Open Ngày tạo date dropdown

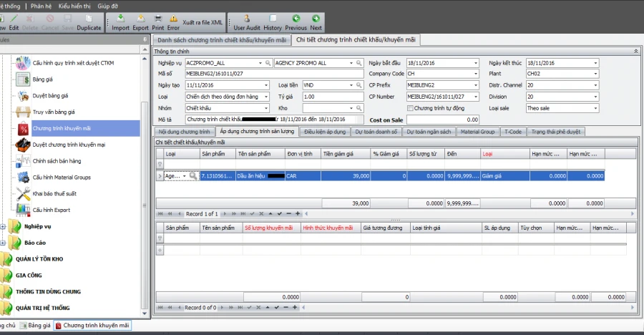pyautogui.click(x=266, y=85)
